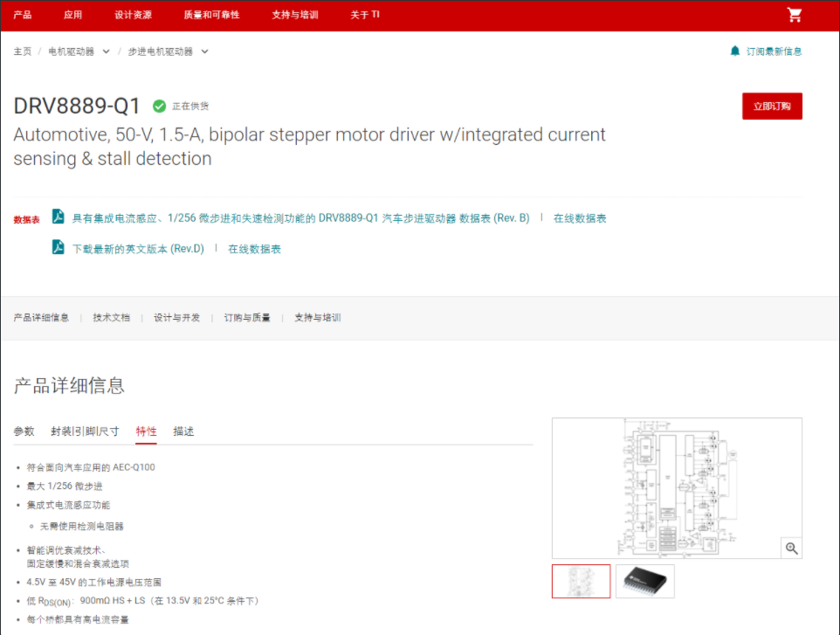Open the 应用 top menu
The image size is (840, 635).
(x=72, y=15)
